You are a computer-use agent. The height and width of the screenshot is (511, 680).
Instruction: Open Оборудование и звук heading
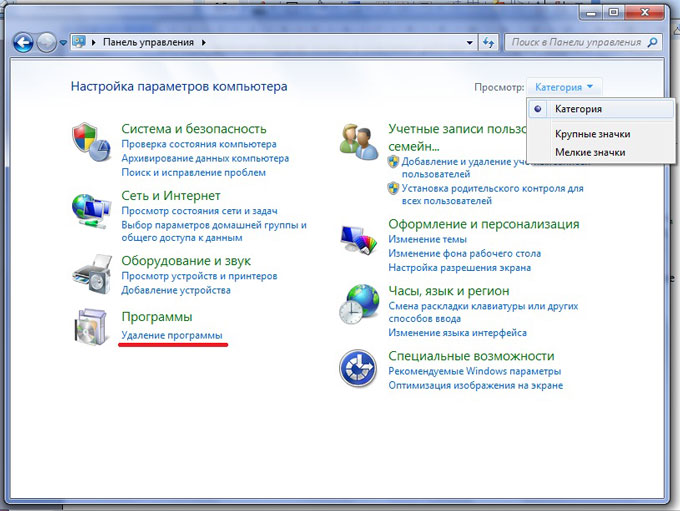pyautogui.click(x=186, y=261)
